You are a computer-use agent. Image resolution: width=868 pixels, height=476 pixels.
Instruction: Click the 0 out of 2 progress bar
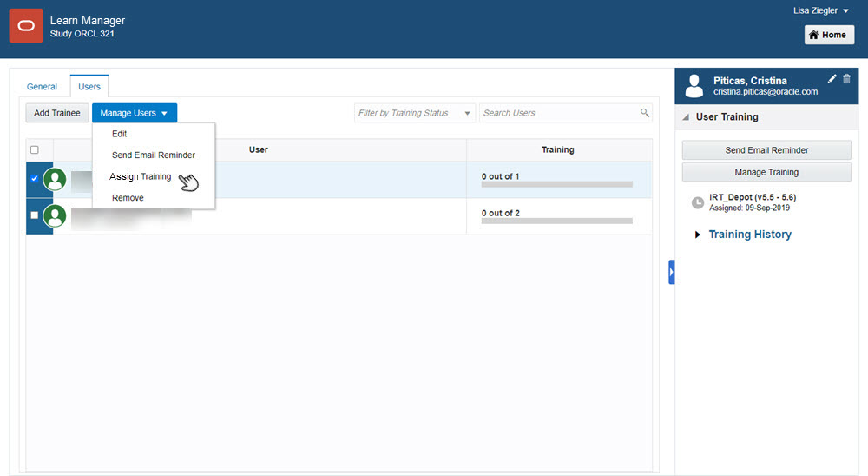pyautogui.click(x=557, y=221)
